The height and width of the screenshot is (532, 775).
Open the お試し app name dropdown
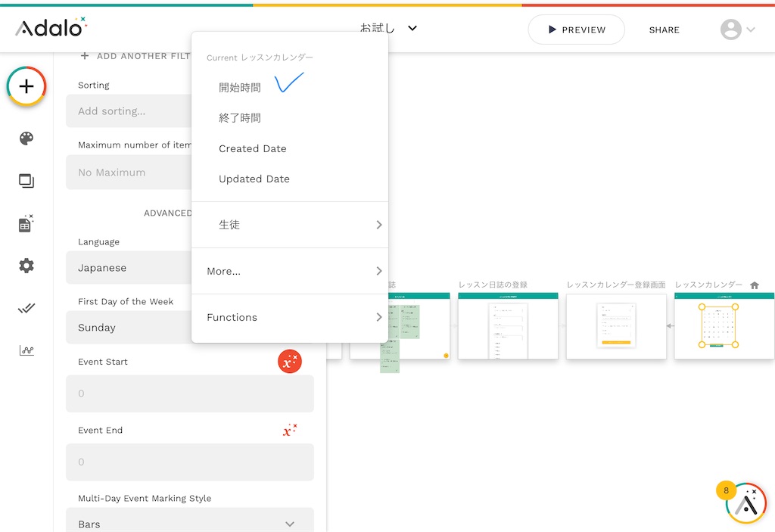pos(389,28)
